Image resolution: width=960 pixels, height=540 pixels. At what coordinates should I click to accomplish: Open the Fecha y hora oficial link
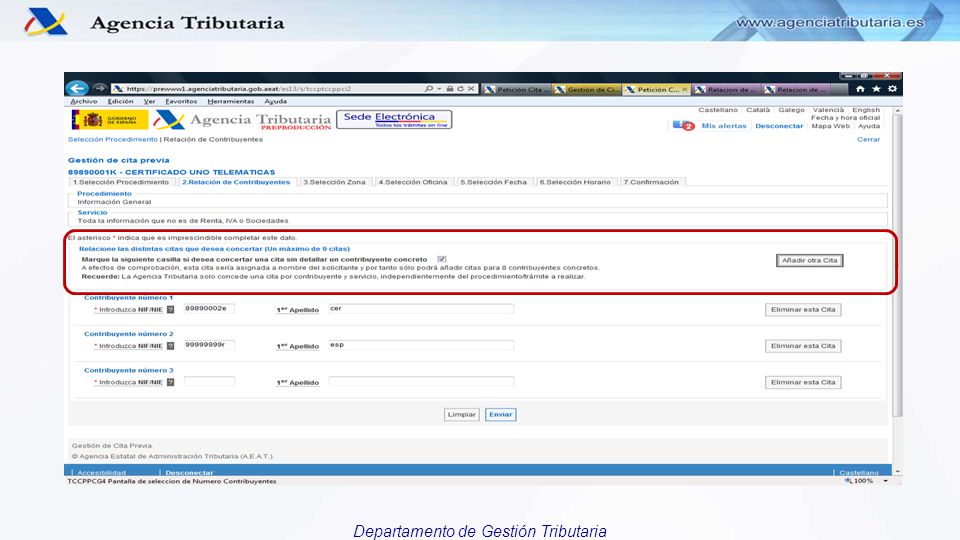pyautogui.click(x=846, y=118)
